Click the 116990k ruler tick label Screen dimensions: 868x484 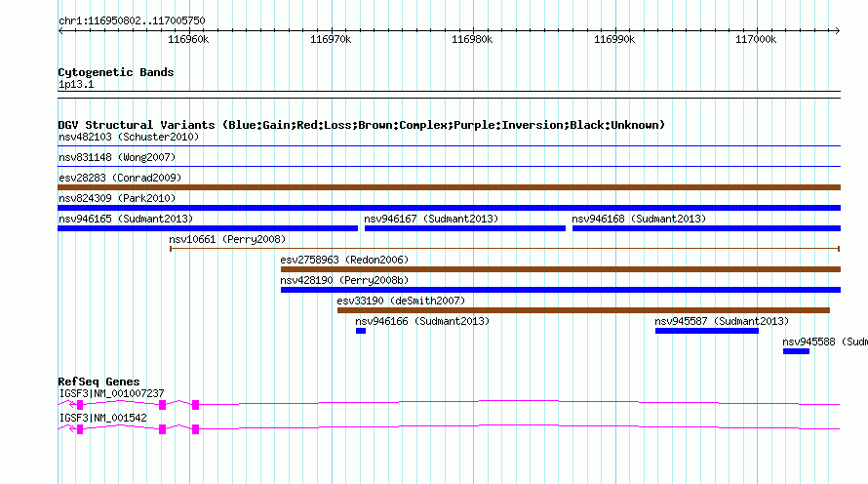coord(613,39)
